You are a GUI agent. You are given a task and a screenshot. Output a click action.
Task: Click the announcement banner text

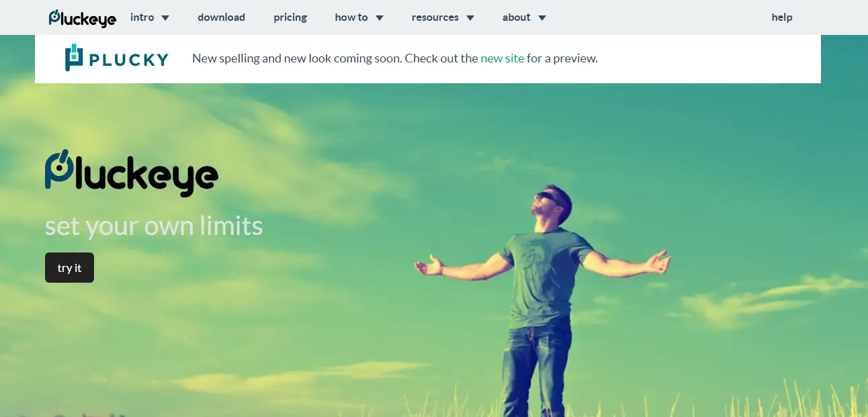point(395,58)
